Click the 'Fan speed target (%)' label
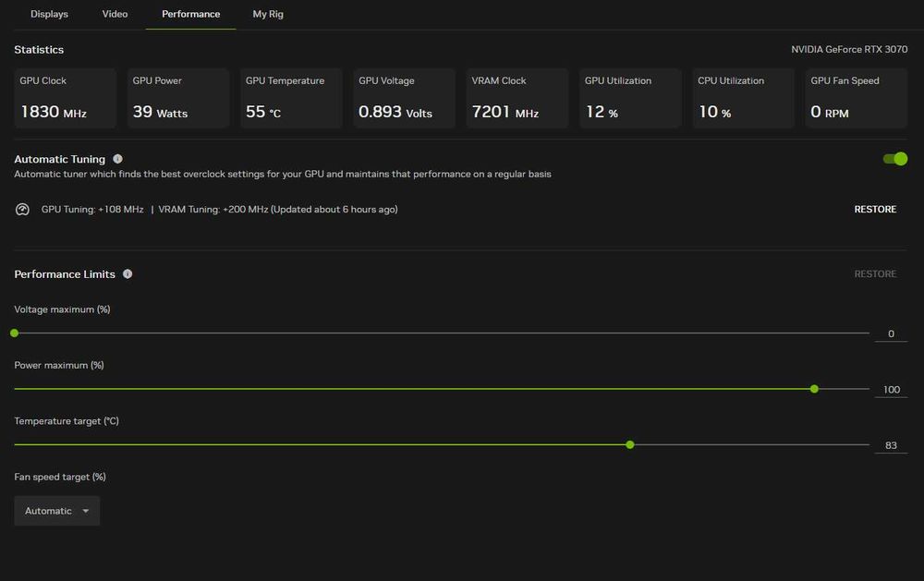The height and width of the screenshot is (581, 924). pyautogui.click(x=60, y=477)
